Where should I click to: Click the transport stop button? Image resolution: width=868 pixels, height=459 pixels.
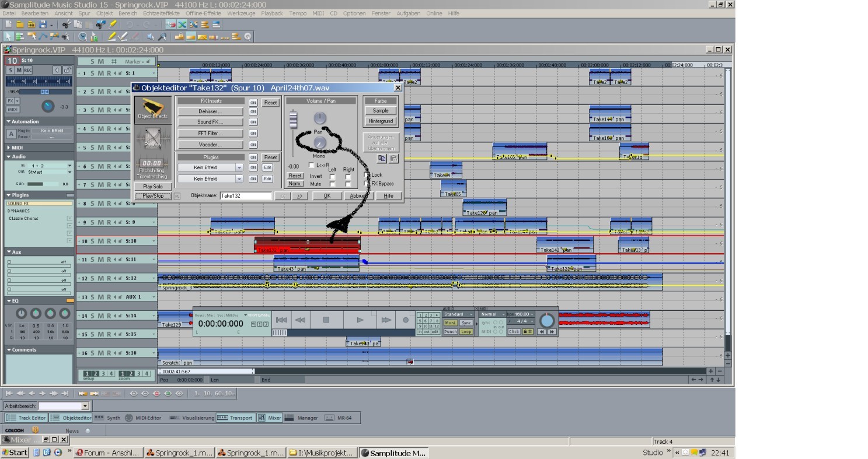(x=326, y=320)
